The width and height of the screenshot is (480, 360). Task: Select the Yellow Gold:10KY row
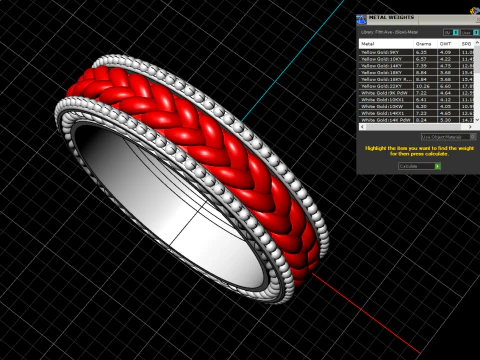tap(417, 59)
